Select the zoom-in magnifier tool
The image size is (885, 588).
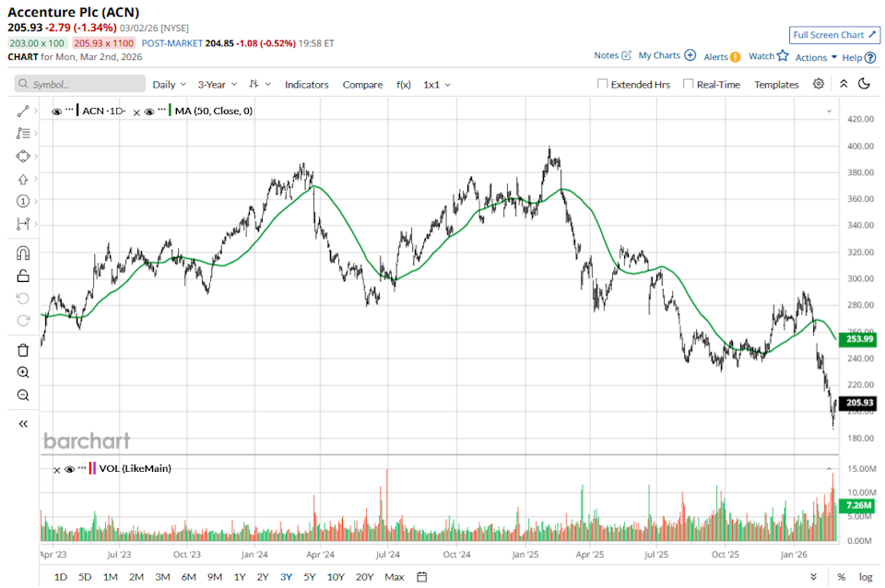(23, 372)
